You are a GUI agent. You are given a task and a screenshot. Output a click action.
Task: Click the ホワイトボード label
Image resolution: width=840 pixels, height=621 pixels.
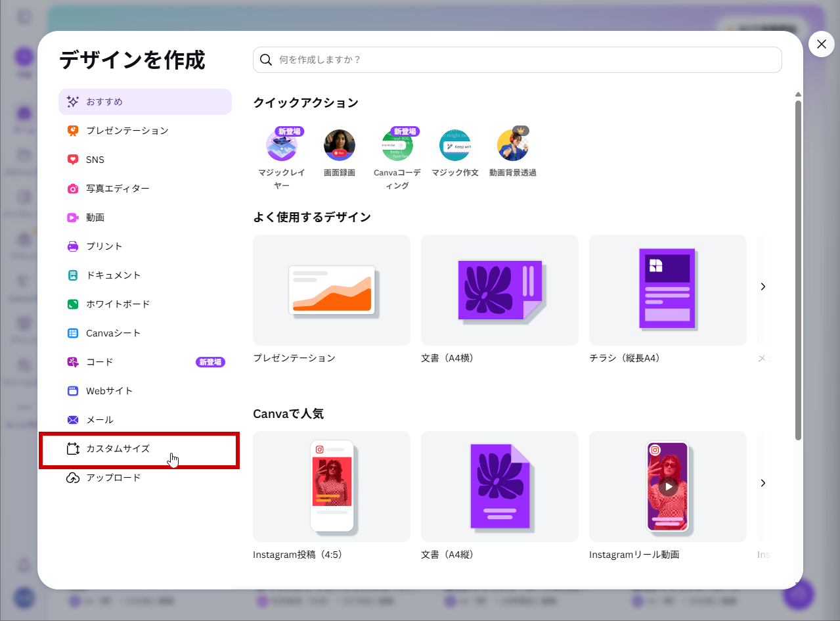click(x=118, y=304)
